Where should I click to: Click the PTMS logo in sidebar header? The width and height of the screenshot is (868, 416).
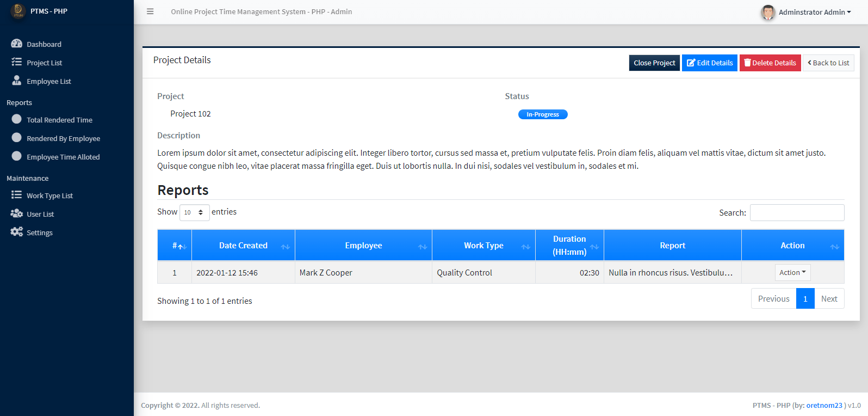18,11
